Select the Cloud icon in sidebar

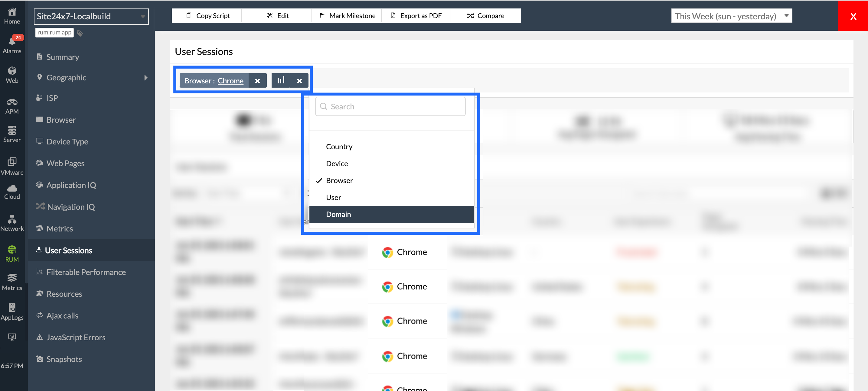12,189
